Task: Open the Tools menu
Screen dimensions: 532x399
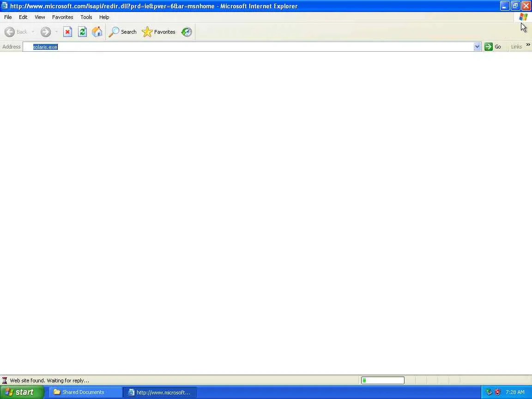Action: coord(86,17)
